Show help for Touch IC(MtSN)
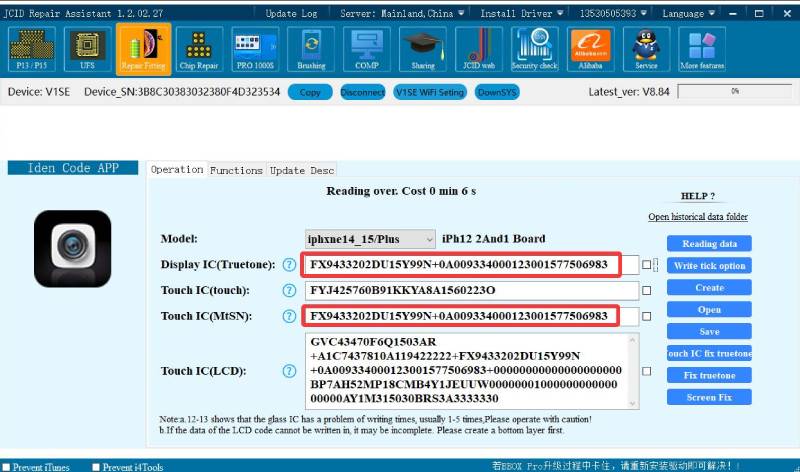This screenshot has height=472, width=800. click(x=289, y=316)
